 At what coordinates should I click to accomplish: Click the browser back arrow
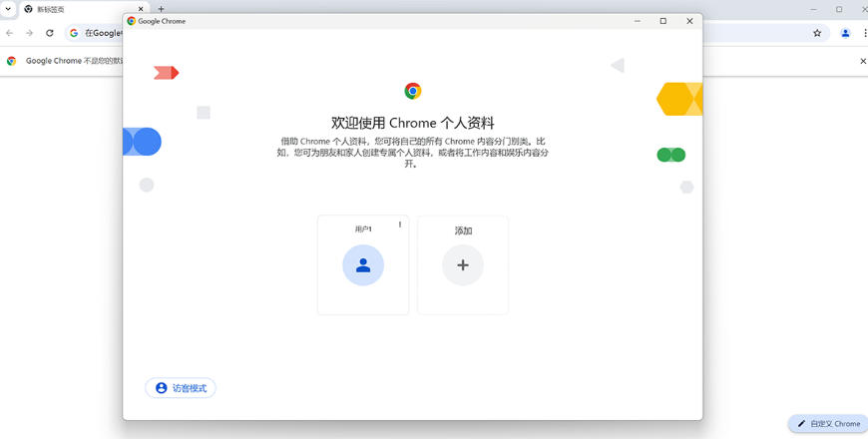pos(10,33)
